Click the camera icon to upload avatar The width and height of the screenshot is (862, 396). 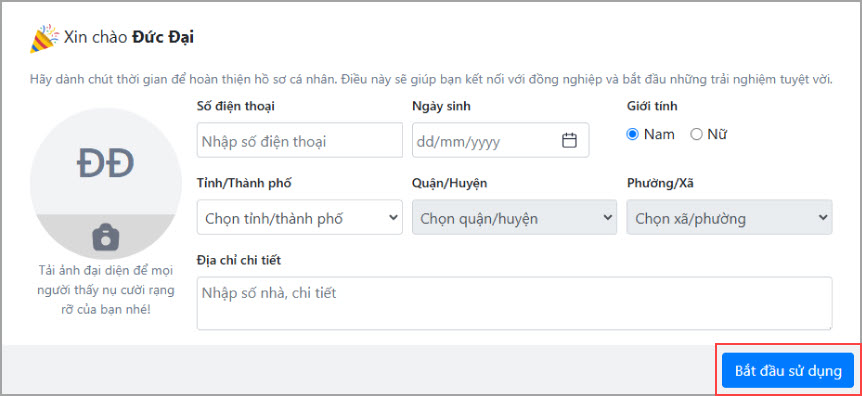(106, 238)
